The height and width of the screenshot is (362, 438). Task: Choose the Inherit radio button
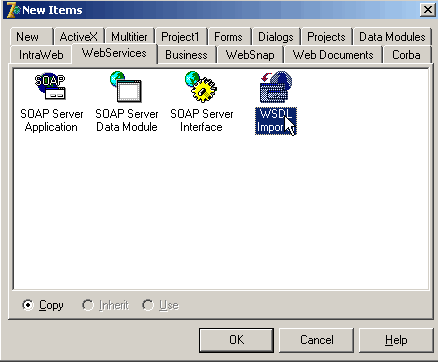(x=88, y=305)
